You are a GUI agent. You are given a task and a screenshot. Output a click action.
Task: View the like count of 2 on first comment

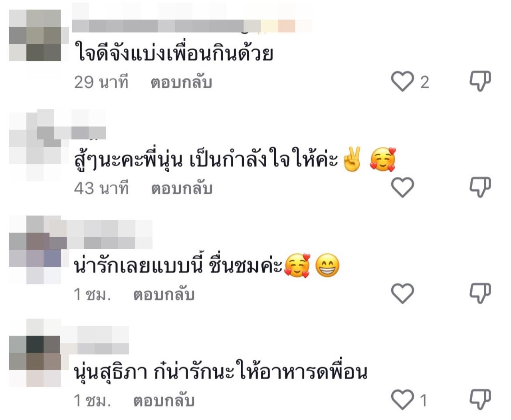pyautogui.click(x=424, y=82)
